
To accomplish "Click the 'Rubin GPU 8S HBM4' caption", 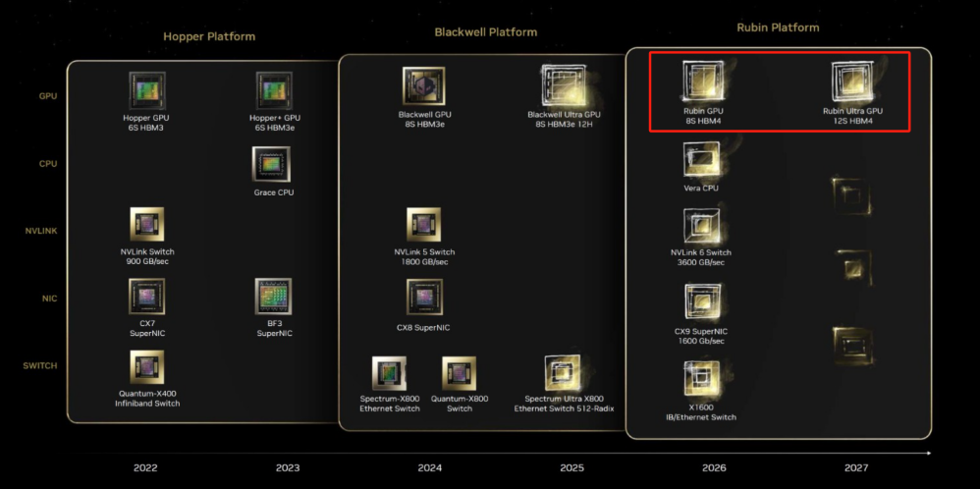I will coord(703,116).
